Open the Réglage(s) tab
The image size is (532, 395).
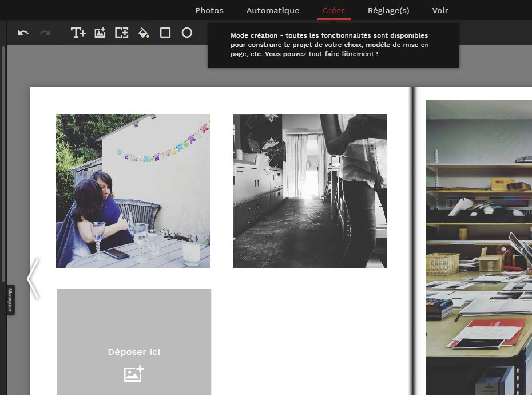pyautogui.click(x=388, y=10)
